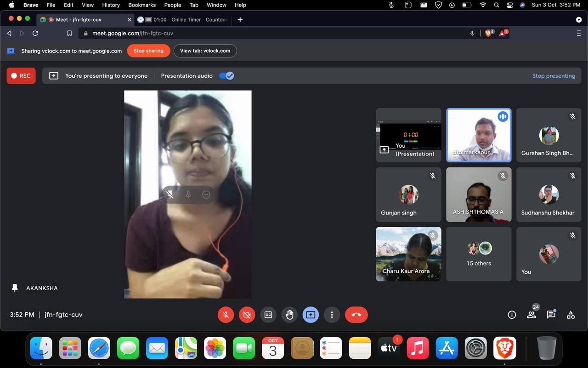This screenshot has height=368, width=588.
Task: Open the Bookmarks menu
Action: click(142, 5)
